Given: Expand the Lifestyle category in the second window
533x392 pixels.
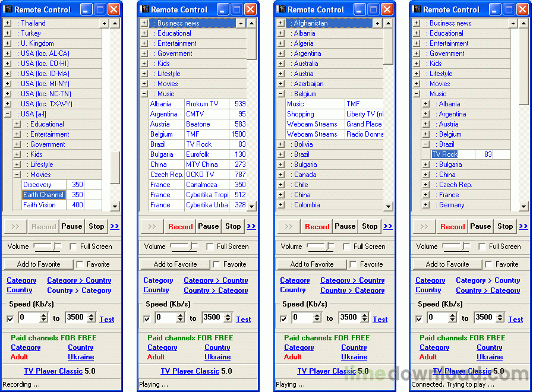Looking at the screenshot, I should pyautogui.click(x=144, y=74).
